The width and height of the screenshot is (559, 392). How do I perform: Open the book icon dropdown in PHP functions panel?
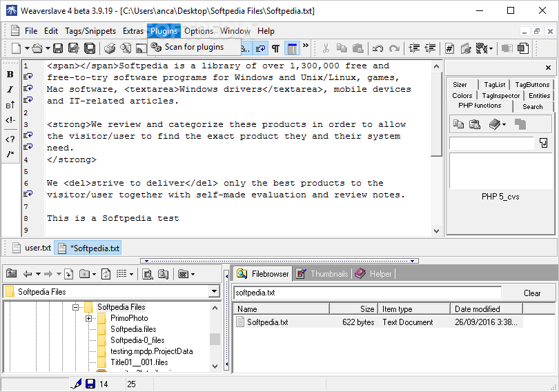coord(504,124)
